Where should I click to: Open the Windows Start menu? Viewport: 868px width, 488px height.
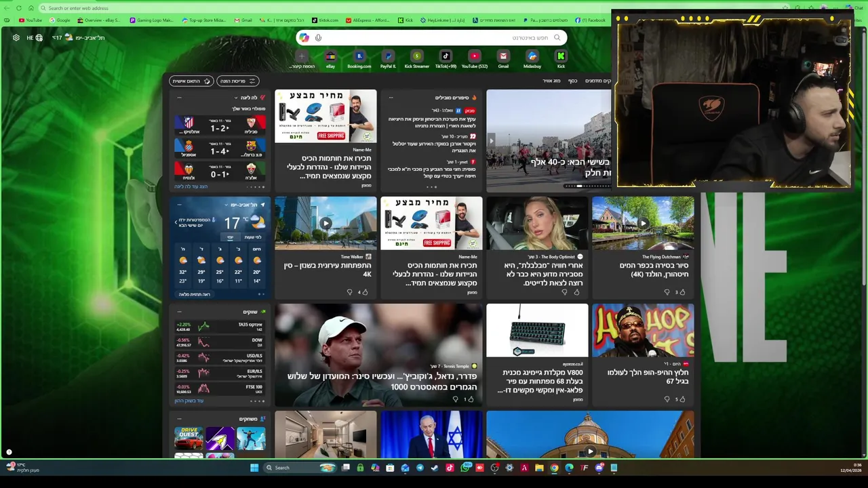[254, 468]
